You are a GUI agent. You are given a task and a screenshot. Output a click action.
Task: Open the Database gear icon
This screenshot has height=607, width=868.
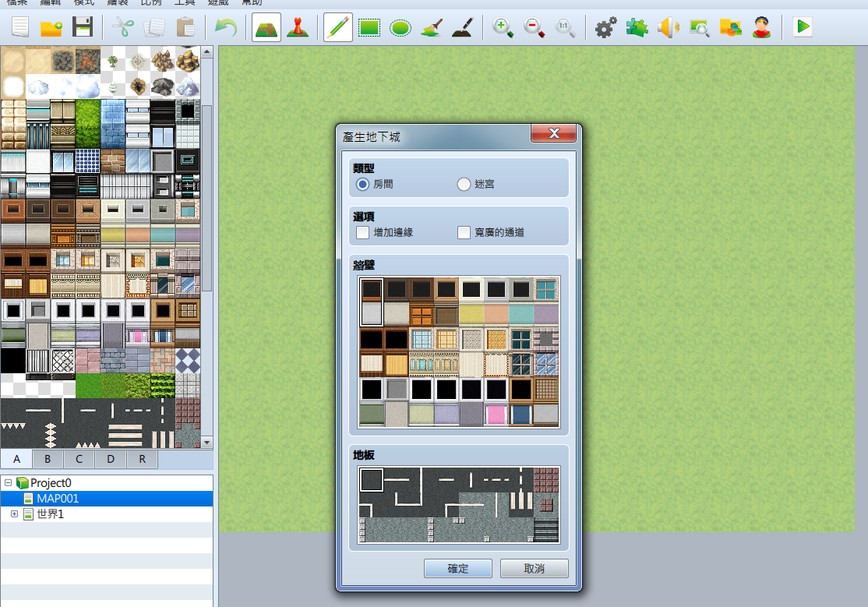tap(605, 27)
